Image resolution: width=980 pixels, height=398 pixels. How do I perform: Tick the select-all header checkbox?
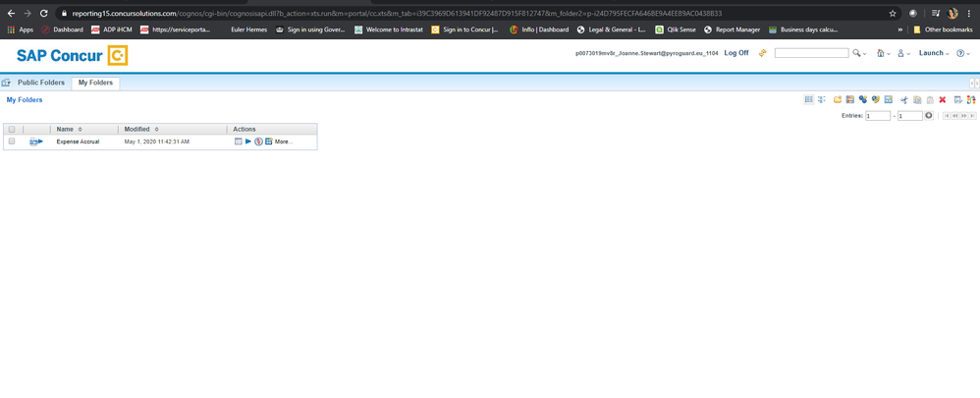coord(11,129)
